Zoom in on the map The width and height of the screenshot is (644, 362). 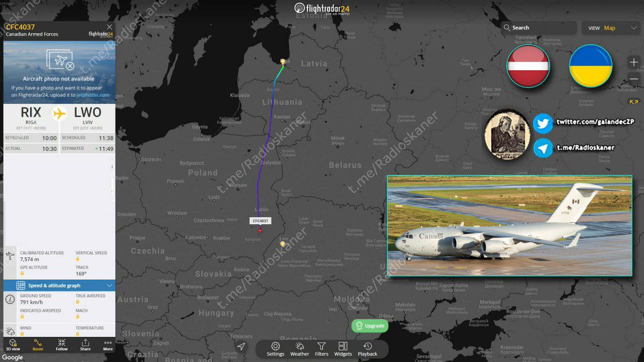(x=634, y=63)
